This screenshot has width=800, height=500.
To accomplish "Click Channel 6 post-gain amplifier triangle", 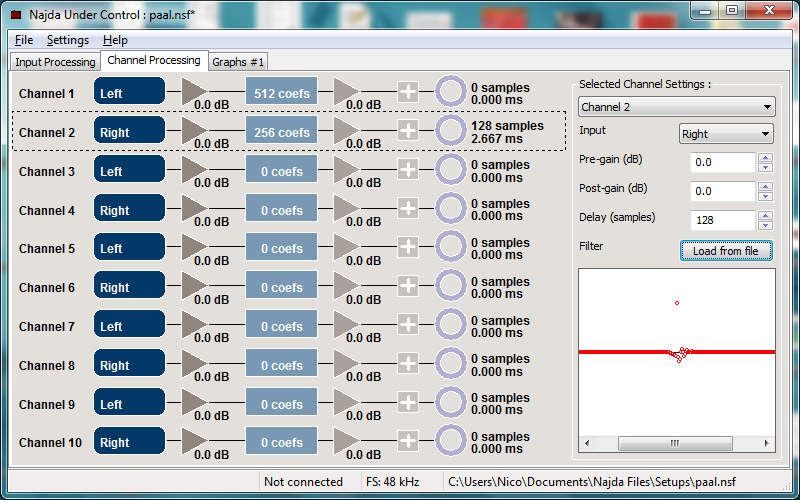I will click(346, 286).
